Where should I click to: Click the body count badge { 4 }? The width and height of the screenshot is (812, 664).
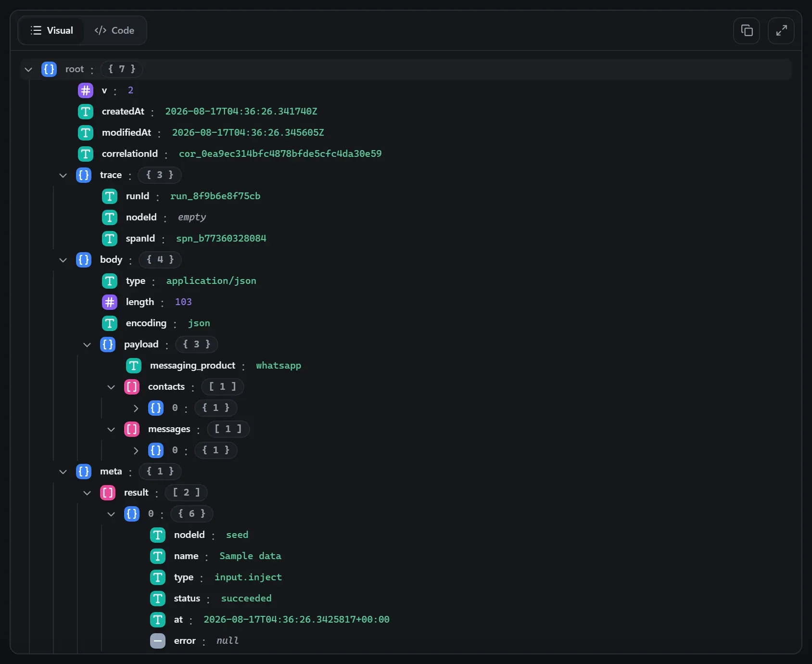point(160,260)
